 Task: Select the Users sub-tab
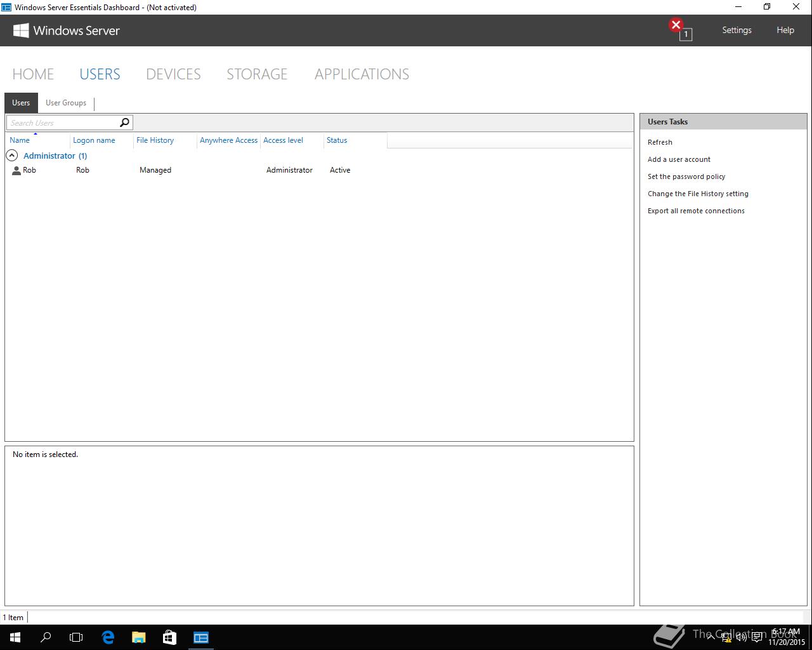pos(21,103)
